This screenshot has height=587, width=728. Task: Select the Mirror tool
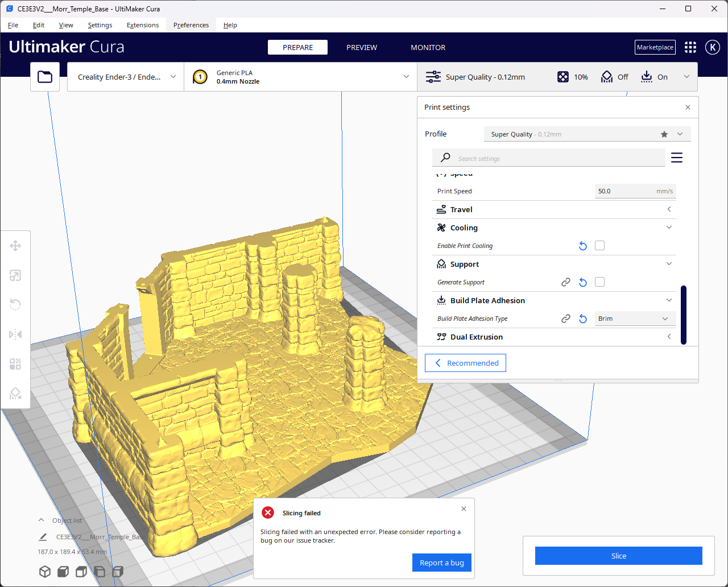tap(15, 334)
